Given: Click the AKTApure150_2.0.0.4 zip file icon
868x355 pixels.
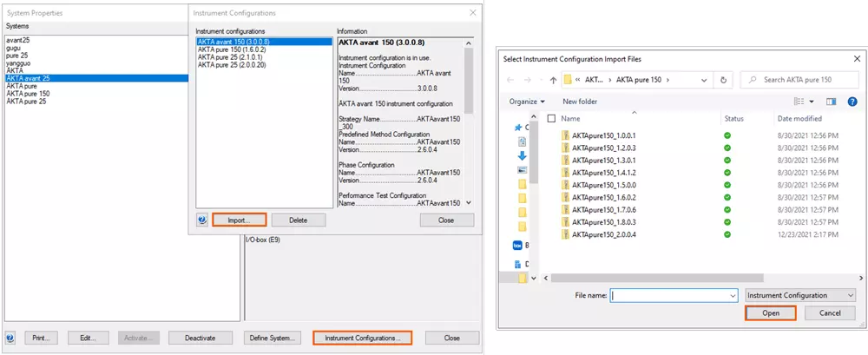Looking at the screenshot, I should (565, 234).
